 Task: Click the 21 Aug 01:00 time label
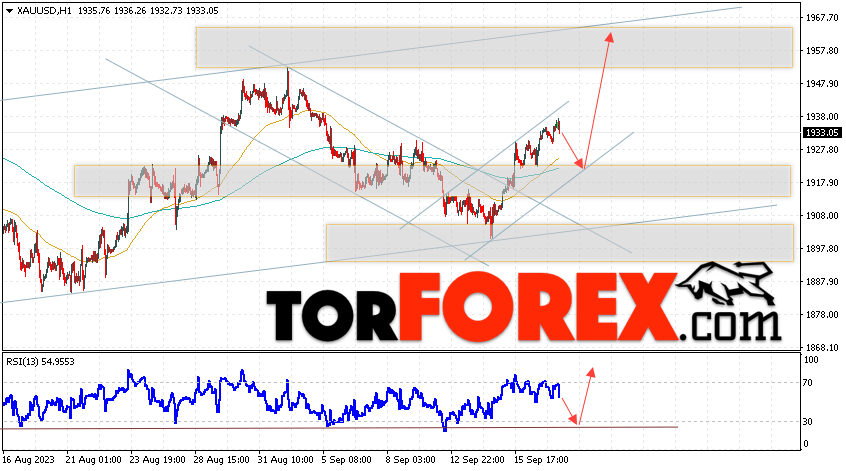(x=93, y=460)
